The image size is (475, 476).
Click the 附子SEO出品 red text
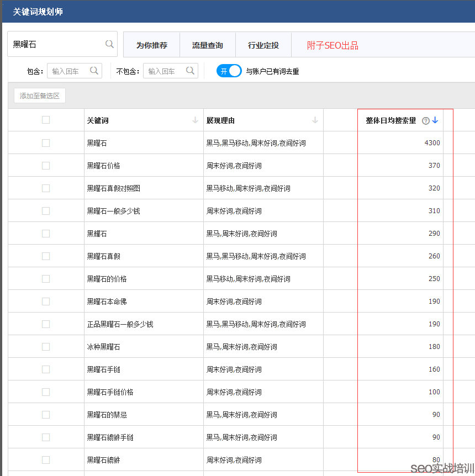[x=332, y=45]
